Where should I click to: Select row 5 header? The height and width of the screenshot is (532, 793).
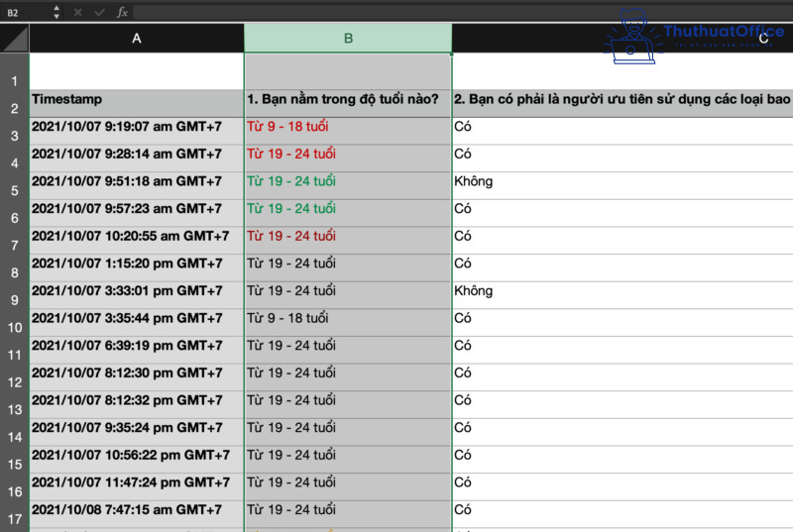pos(15,186)
